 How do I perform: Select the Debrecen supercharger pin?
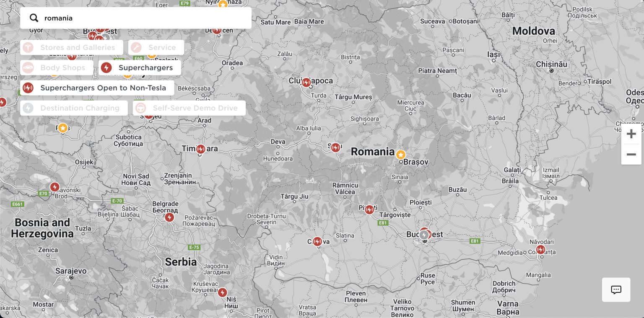tap(217, 30)
